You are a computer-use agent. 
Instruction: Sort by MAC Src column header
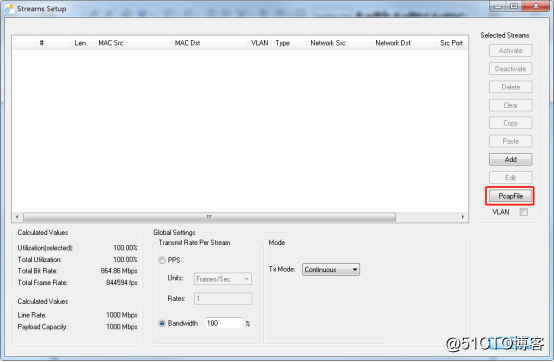pyautogui.click(x=132, y=43)
